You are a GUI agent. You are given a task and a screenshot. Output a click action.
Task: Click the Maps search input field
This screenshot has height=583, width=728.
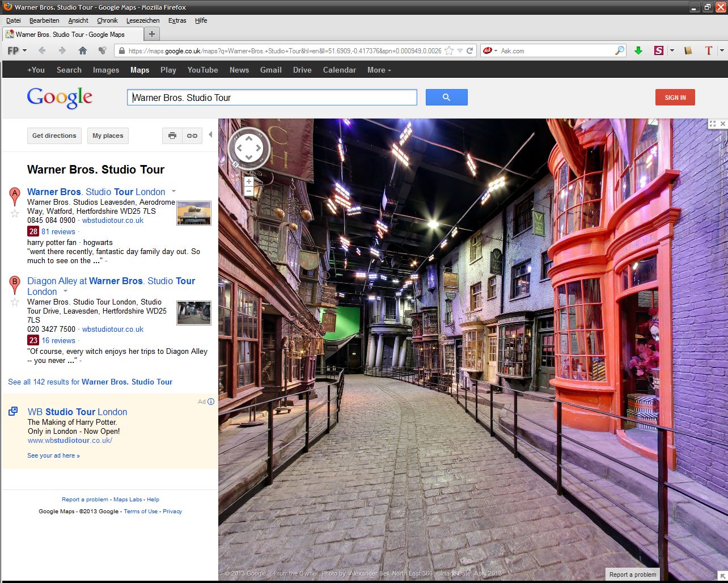[x=272, y=98]
